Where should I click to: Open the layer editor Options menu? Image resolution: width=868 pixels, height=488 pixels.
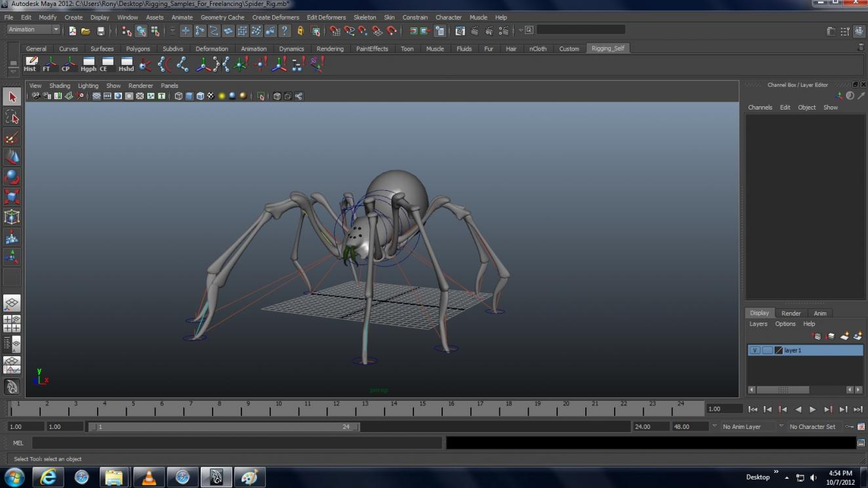click(x=785, y=324)
